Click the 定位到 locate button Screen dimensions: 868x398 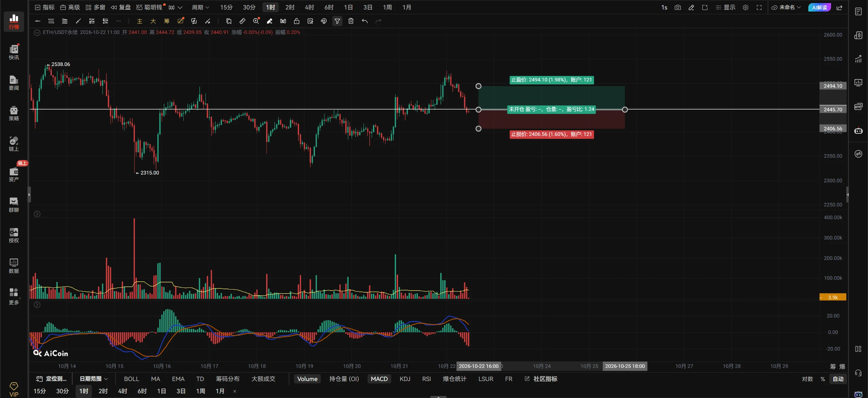[51, 379]
